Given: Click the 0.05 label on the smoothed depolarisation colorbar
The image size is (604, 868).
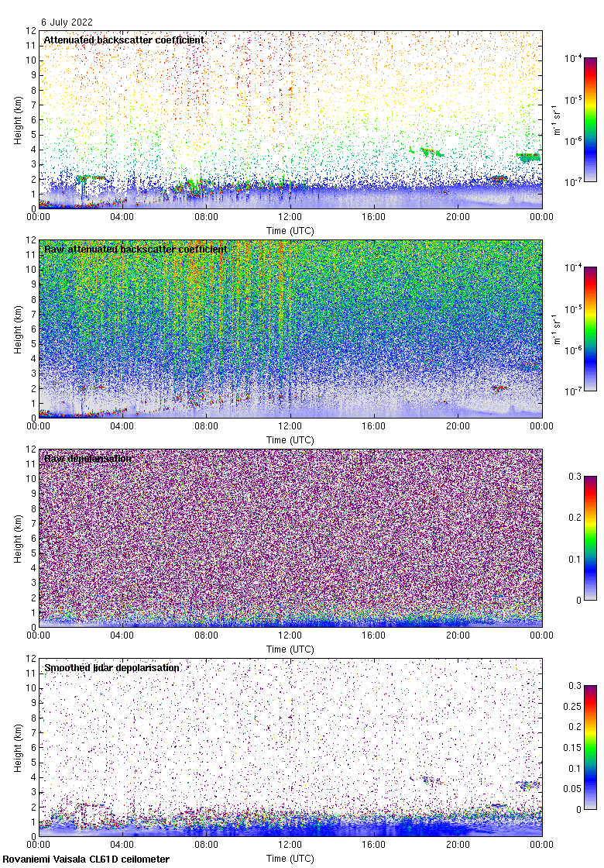Looking at the screenshot, I should [572, 789].
